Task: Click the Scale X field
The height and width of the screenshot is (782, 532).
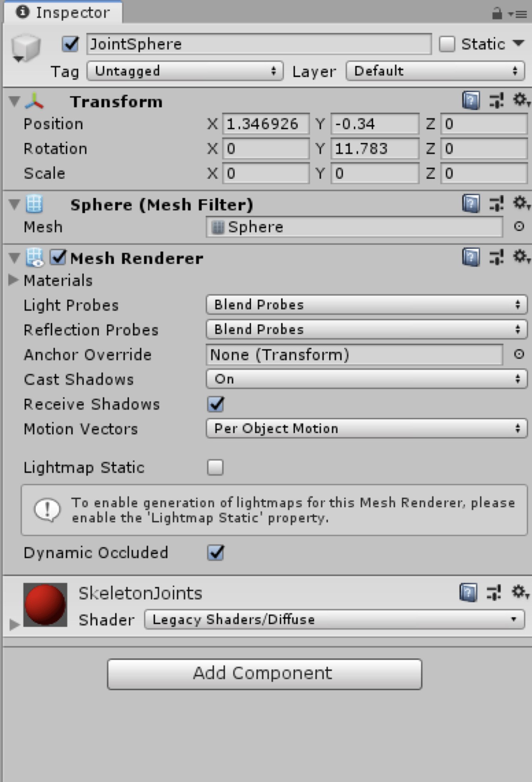Action: (x=266, y=173)
